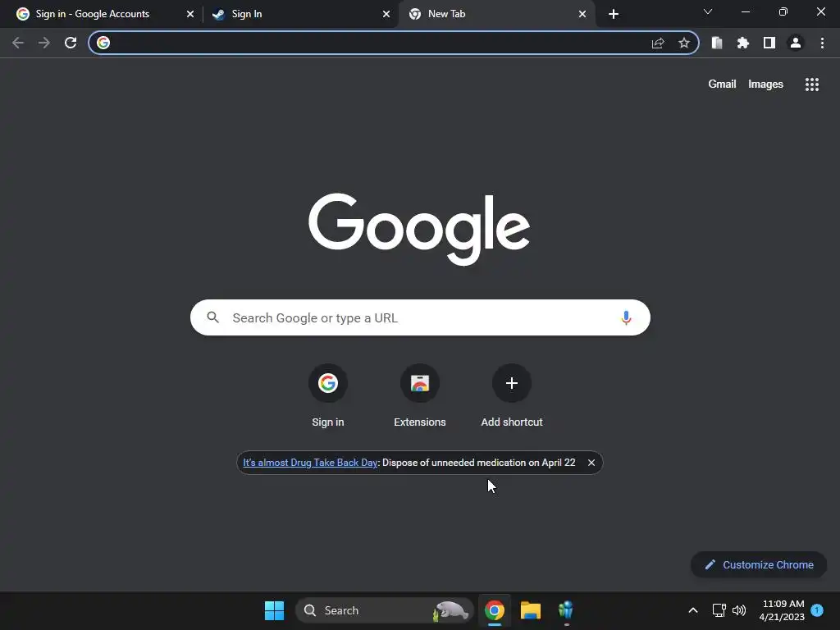Open the blue figure app in the taskbar
The image size is (840, 630).
pyautogui.click(x=566, y=610)
